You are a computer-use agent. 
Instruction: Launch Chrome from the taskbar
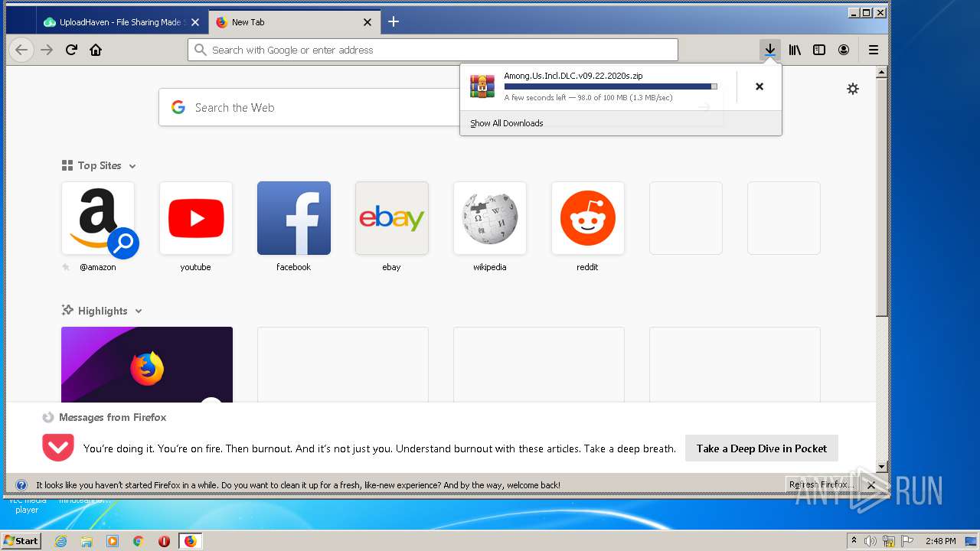click(x=138, y=541)
